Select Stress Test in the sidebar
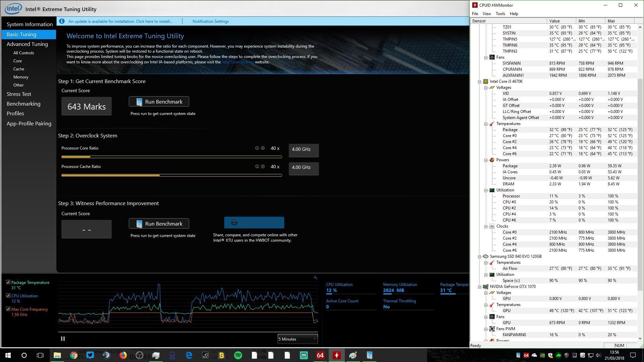Viewport: 644px width, 362px height. [19, 94]
